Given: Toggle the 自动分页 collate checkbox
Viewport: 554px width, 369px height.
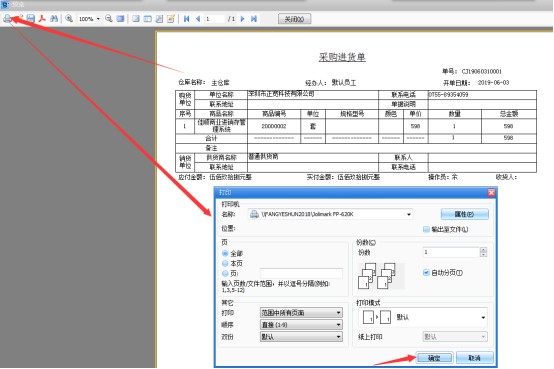Looking at the screenshot, I should tap(426, 273).
